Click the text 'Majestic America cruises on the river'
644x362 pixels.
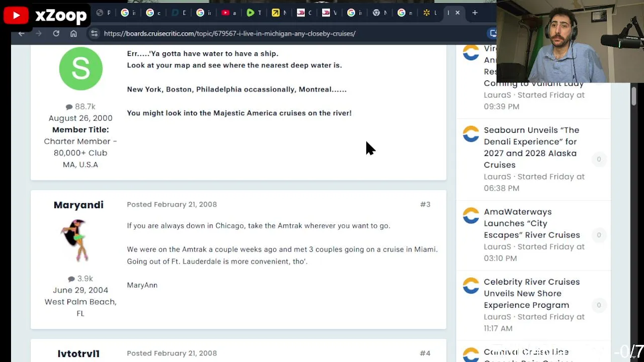click(x=282, y=113)
